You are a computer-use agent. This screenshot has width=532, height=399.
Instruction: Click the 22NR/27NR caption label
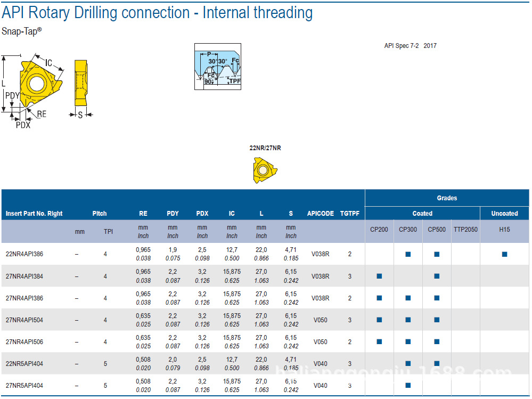pyautogui.click(x=265, y=148)
